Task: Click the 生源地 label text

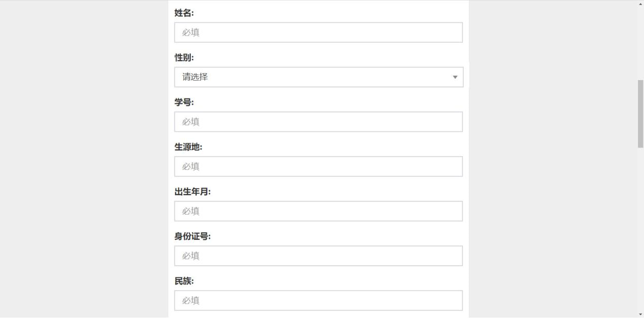Action: pyautogui.click(x=188, y=147)
